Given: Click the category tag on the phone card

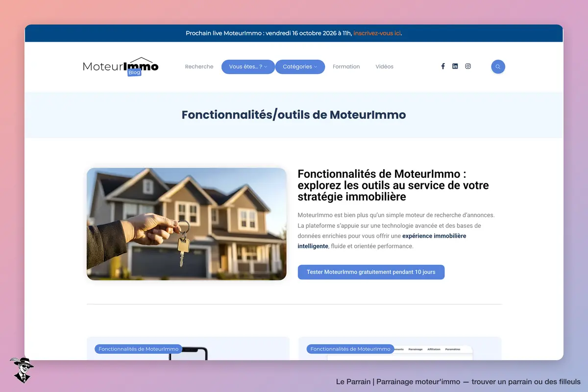Looking at the screenshot, I should (x=139, y=349).
